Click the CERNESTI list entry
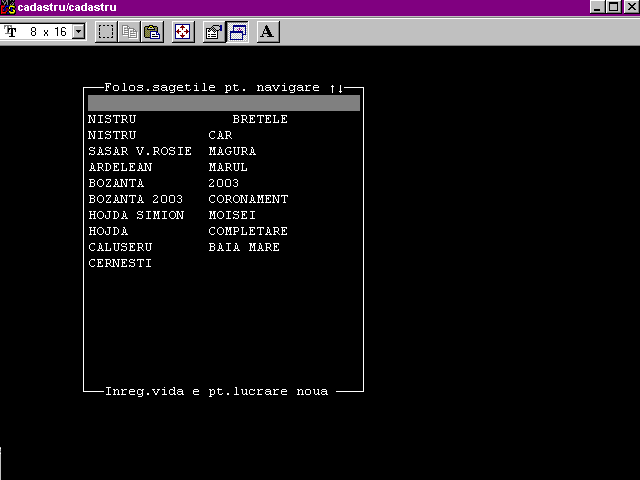640x480 pixels. (120, 263)
